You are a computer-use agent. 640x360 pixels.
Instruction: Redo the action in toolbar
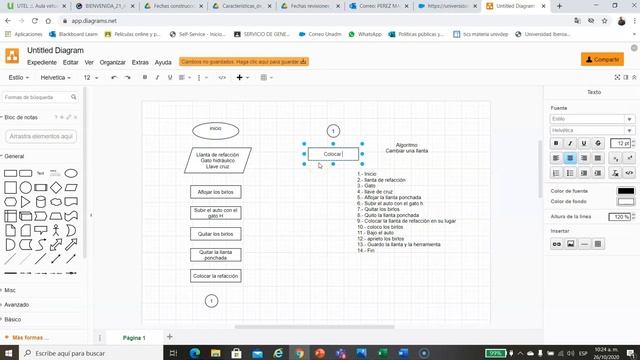point(127,78)
